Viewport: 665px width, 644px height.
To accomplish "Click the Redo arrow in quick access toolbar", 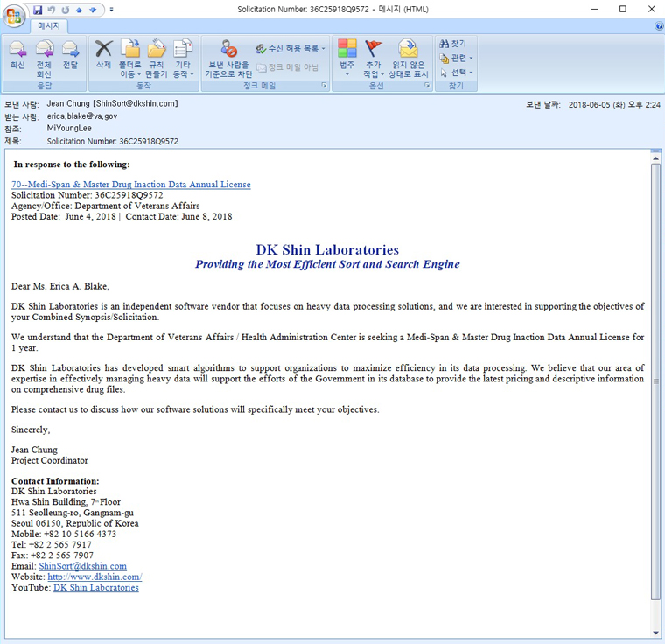I will [x=66, y=10].
